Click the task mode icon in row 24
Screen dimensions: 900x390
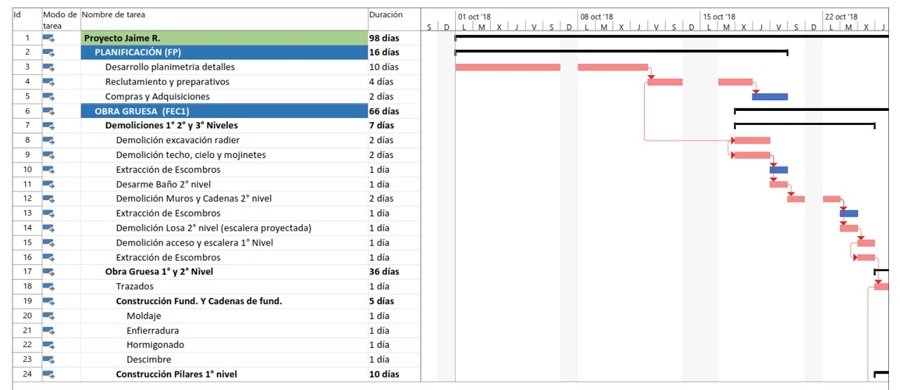(x=48, y=374)
